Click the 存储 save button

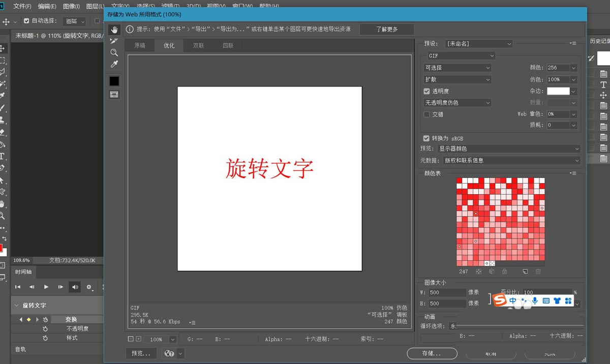point(432,353)
